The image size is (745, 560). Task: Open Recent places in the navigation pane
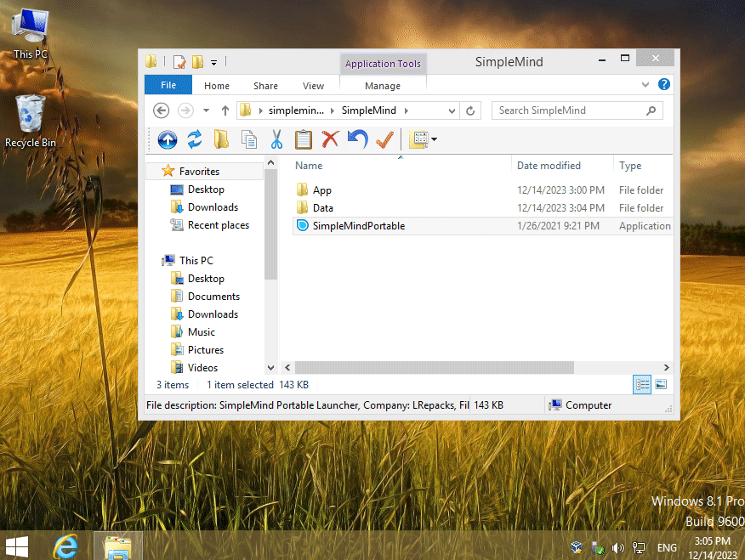click(x=218, y=225)
